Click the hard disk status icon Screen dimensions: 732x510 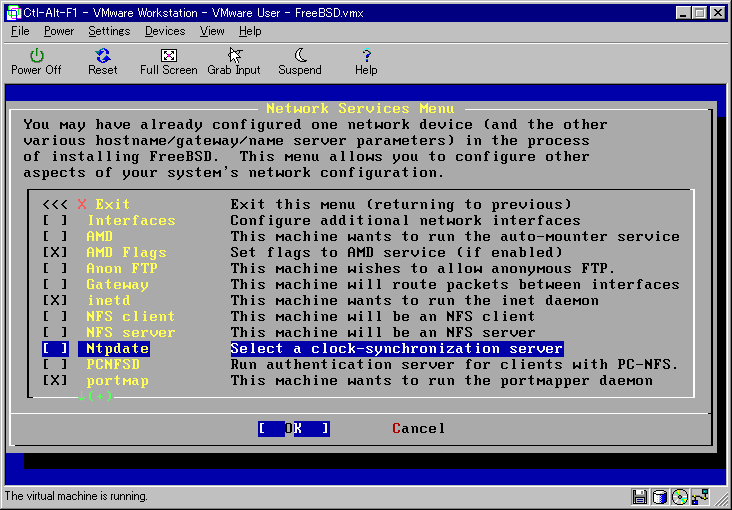tap(659, 496)
